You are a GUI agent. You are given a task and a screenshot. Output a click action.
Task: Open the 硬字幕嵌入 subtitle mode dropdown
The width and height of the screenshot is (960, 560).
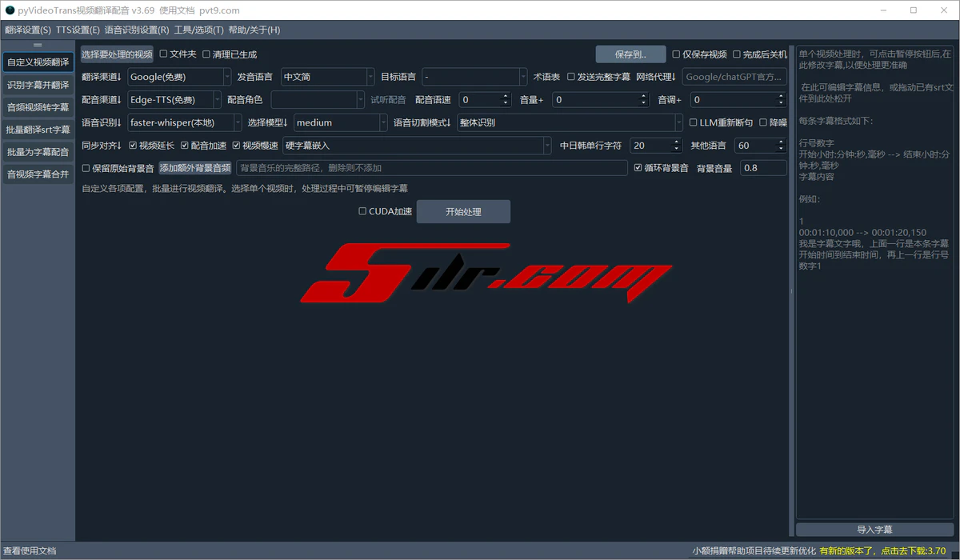coord(417,146)
